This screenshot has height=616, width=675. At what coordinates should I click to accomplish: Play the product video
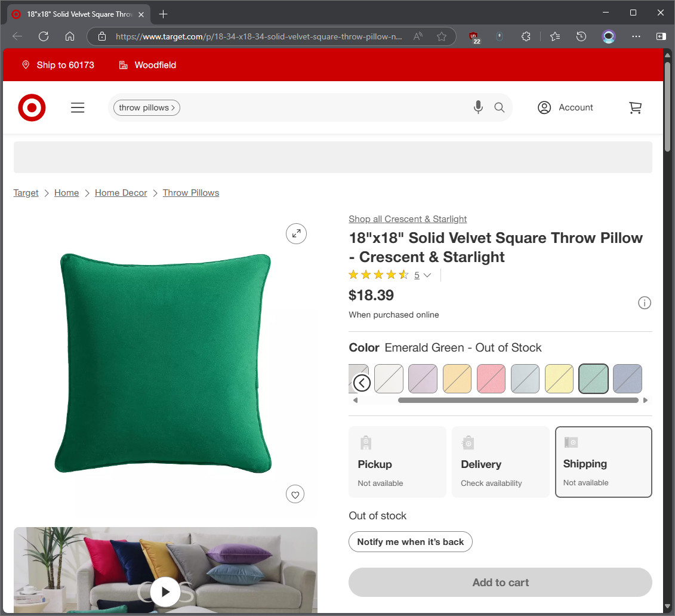click(165, 592)
